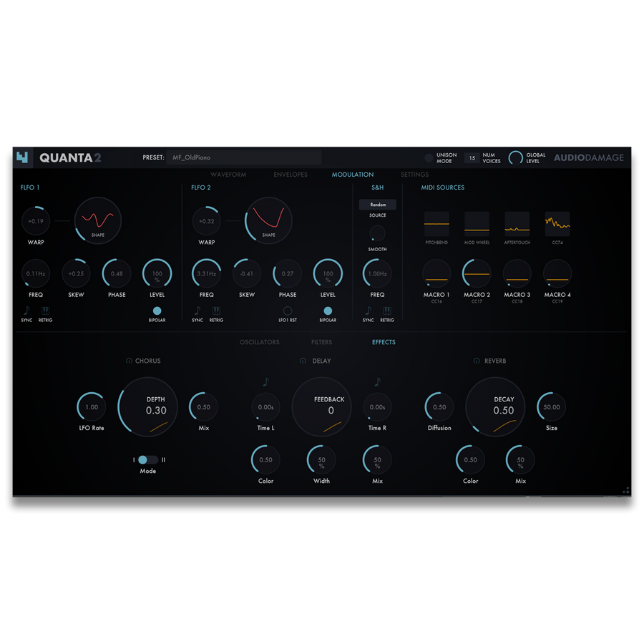Click the FLFO 1 RETRIG keyboard icon
This screenshot has width=644, height=644.
(x=44, y=312)
